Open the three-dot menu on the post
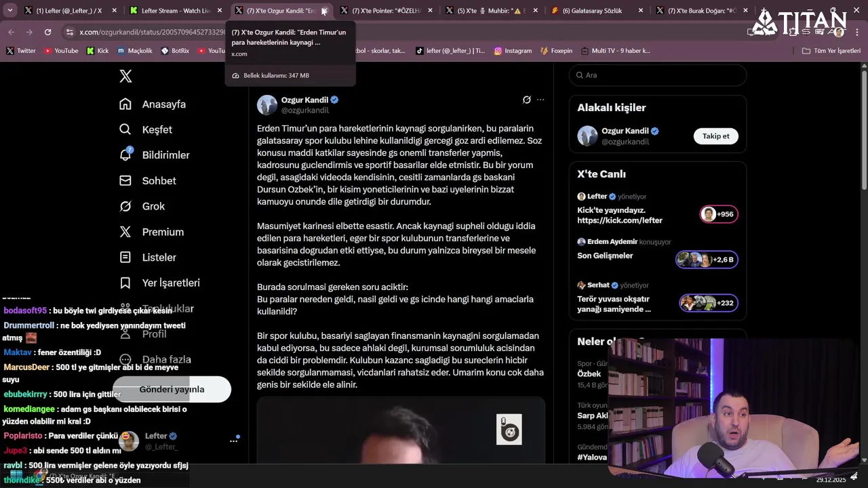 (x=540, y=100)
